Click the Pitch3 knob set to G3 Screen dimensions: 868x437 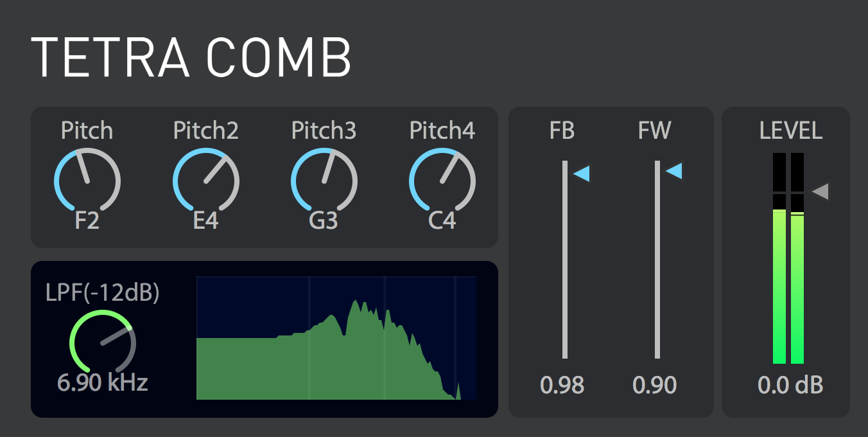tap(324, 181)
